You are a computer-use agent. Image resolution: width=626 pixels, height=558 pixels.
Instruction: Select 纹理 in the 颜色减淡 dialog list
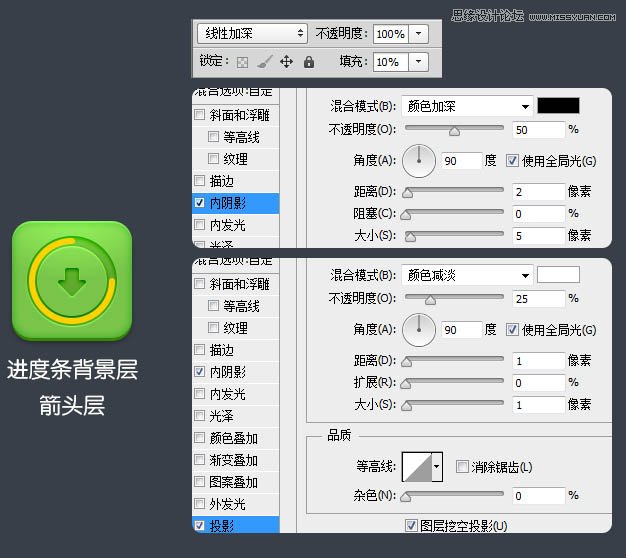pyautogui.click(x=236, y=328)
